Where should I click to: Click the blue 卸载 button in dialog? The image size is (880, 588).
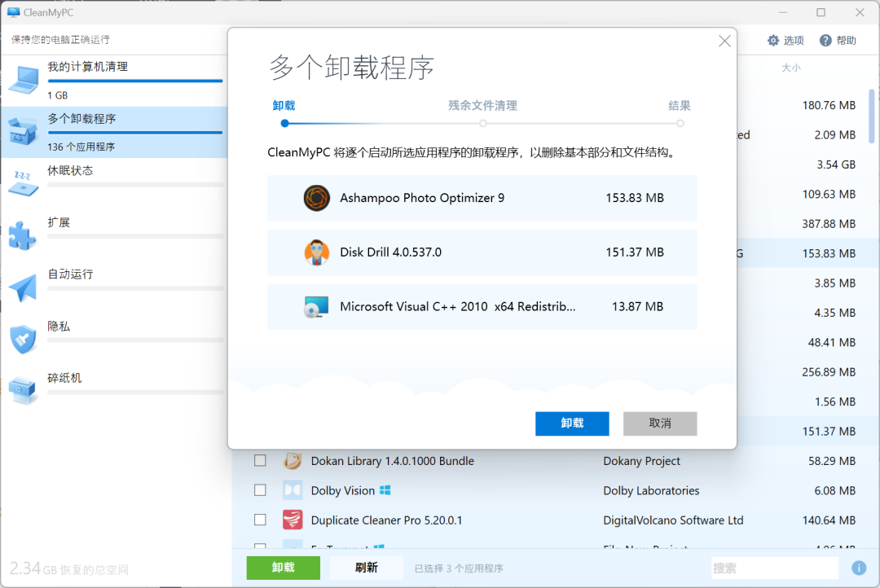(x=572, y=423)
